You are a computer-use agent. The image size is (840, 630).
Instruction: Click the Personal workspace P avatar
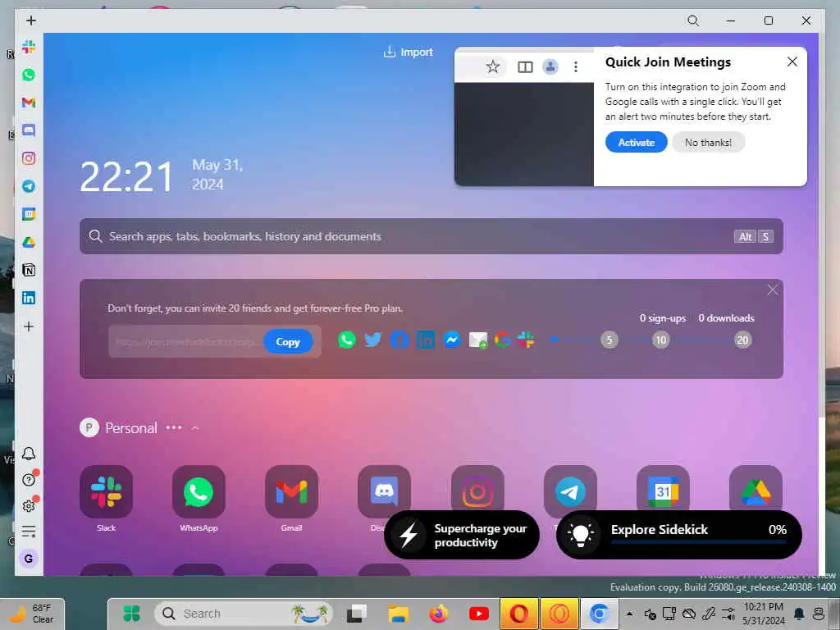click(89, 427)
